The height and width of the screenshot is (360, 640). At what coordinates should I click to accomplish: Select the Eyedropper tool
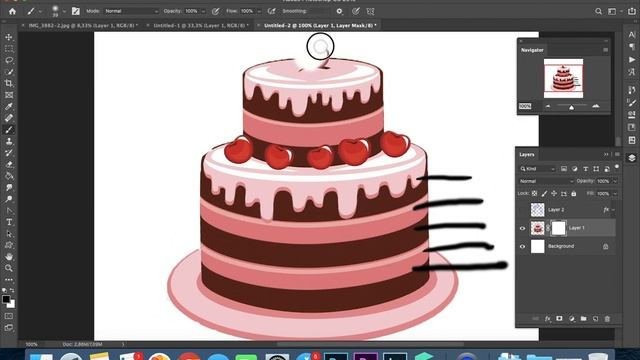tap(9, 107)
